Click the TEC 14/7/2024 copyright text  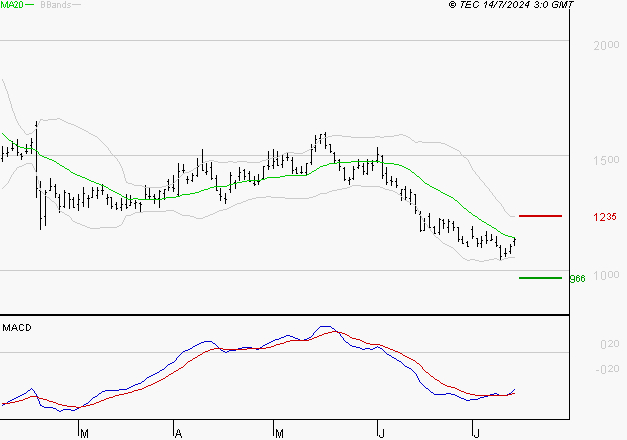tap(511, 4)
